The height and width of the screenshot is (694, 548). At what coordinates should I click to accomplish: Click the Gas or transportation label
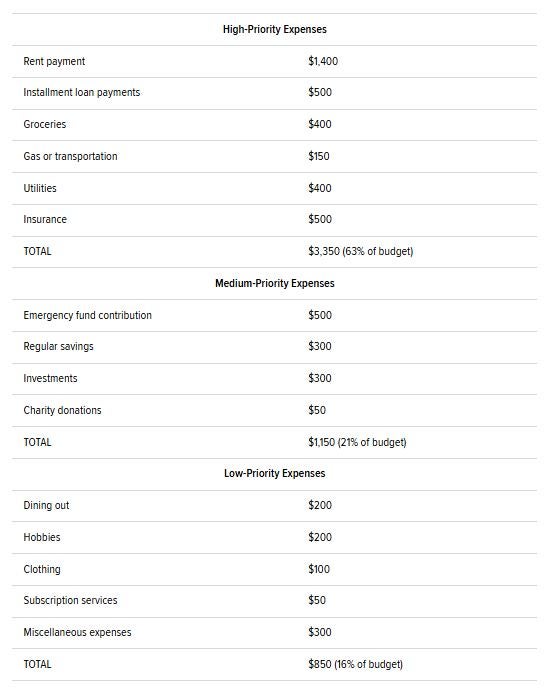70,156
